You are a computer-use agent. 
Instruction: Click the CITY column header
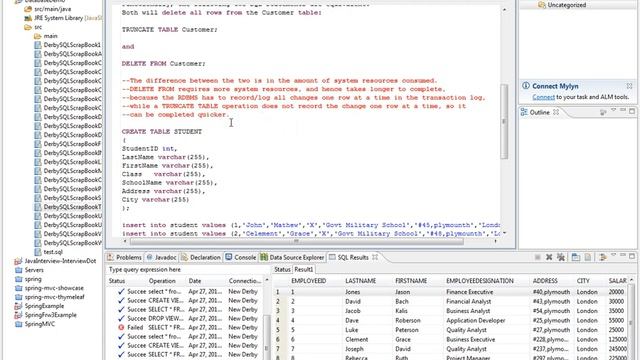pos(583,281)
